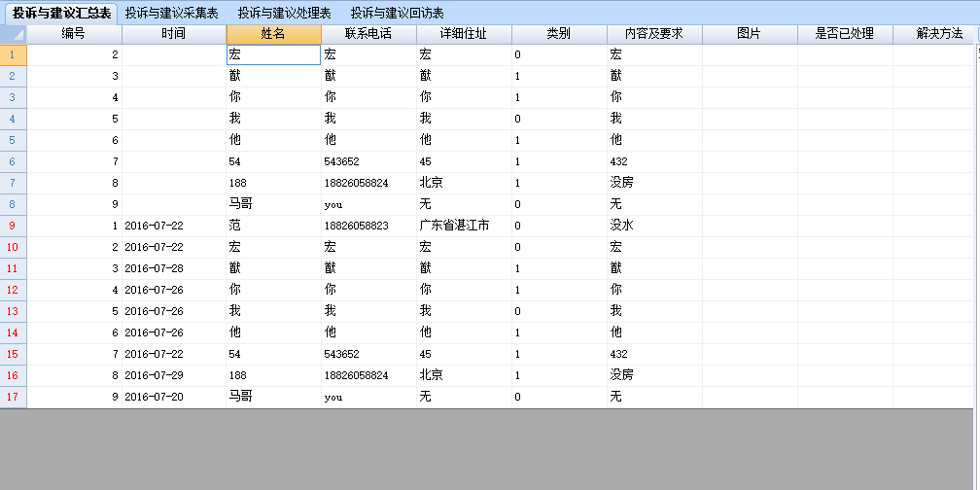Open the 投诉与建议回访表 tab

[397, 13]
